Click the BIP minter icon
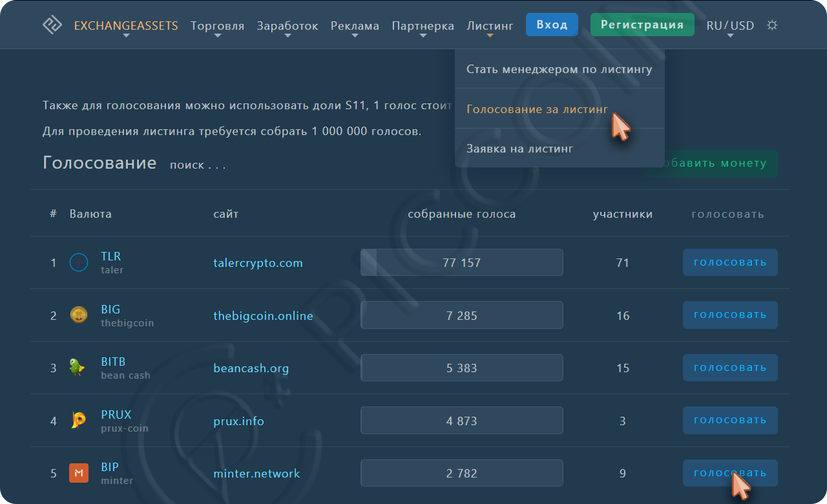The image size is (827, 504). 78,473
